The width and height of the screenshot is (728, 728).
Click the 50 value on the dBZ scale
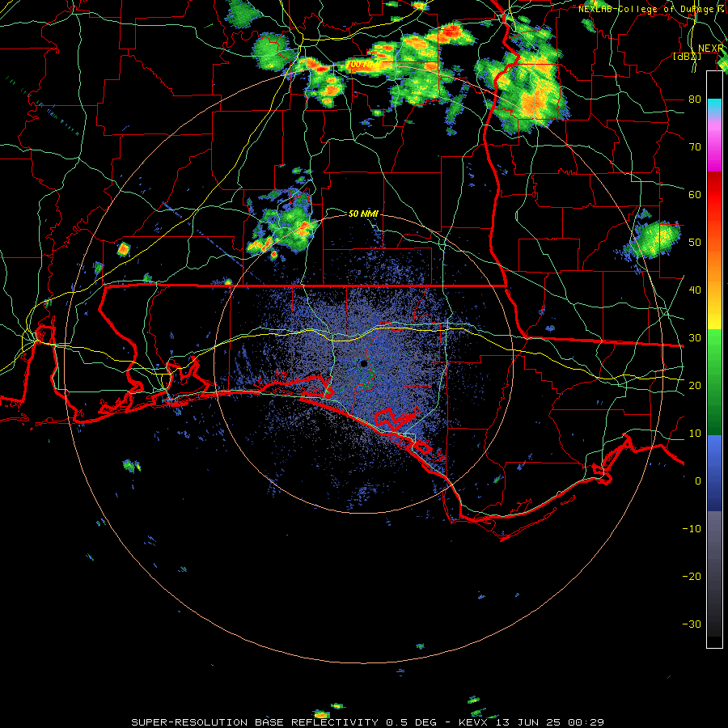click(695, 243)
